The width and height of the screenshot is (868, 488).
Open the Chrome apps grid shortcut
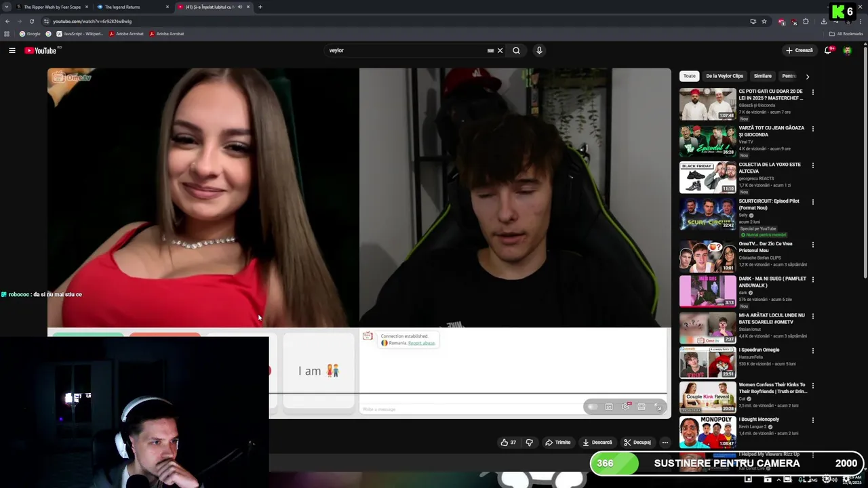coord(7,34)
